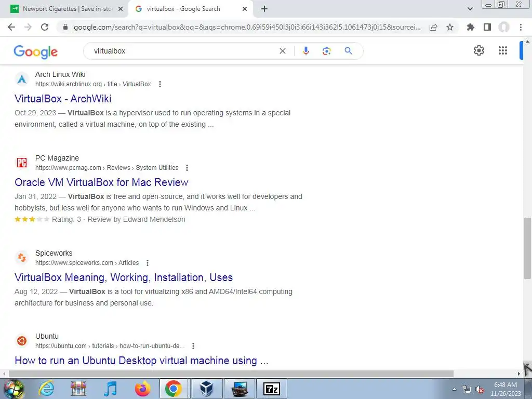
Task: Click the browser forward arrow
Action: [x=28, y=27]
